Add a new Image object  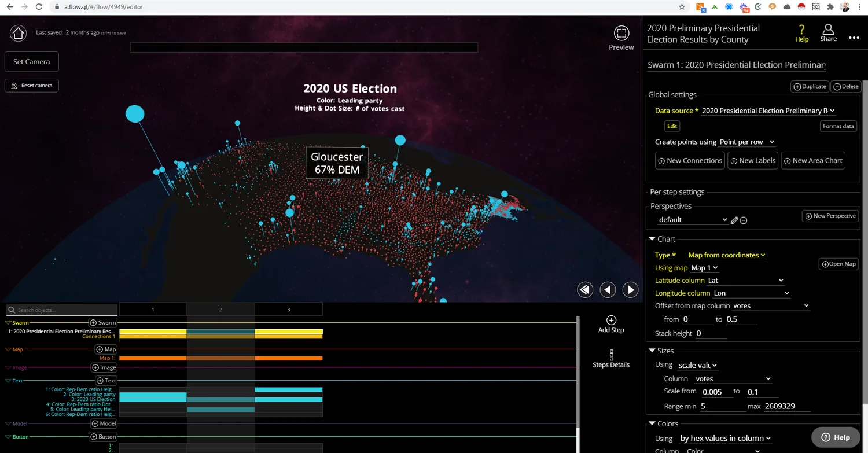[x=104, y=367]
